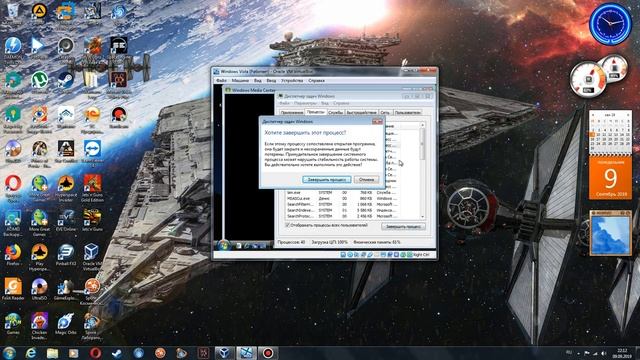Select the MSASCui.exe process row

pyautogui.click(x=342, y=198)
